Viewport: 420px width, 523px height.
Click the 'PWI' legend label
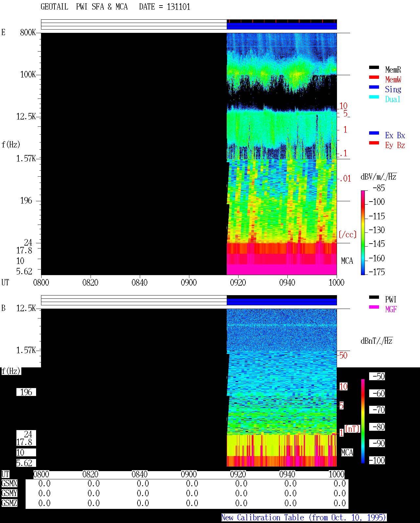click(x=391, y=299)
